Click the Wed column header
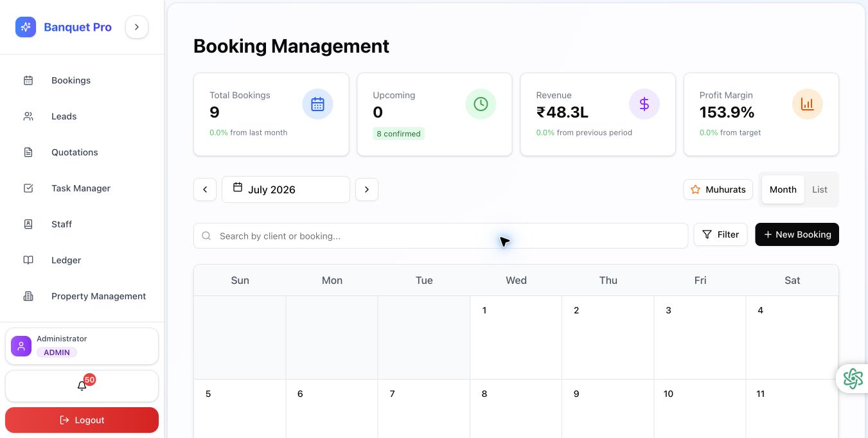868x438 pixels. click(516, 280)
